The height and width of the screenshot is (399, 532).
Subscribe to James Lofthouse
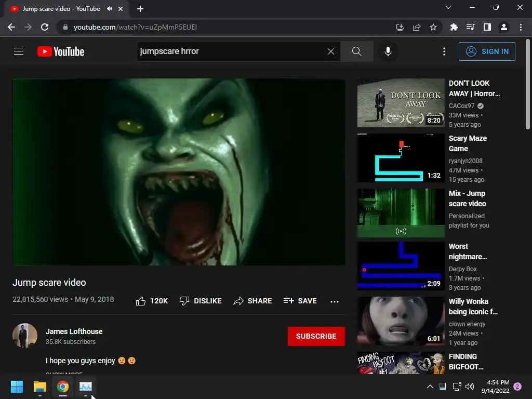pyautogui.click(x=316, y=336)
